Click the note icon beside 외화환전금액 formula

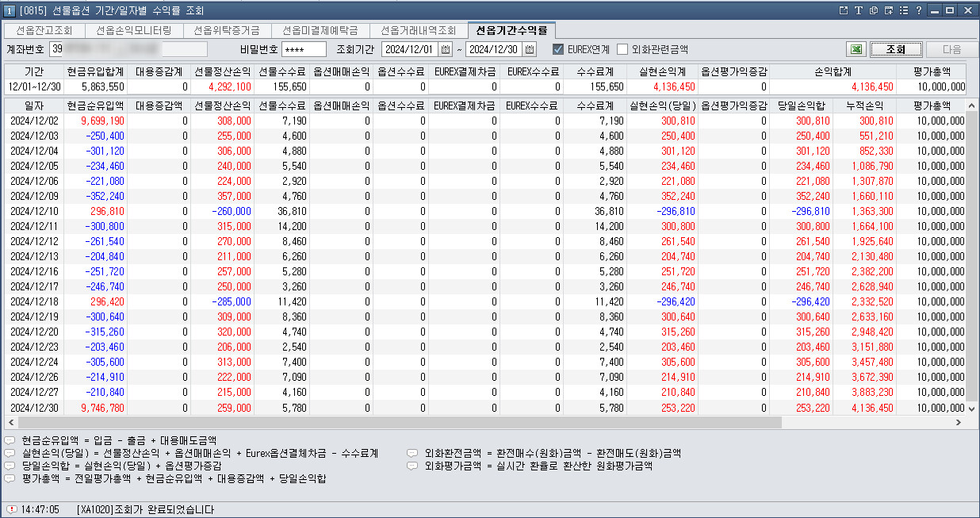[x=412, y=453]
